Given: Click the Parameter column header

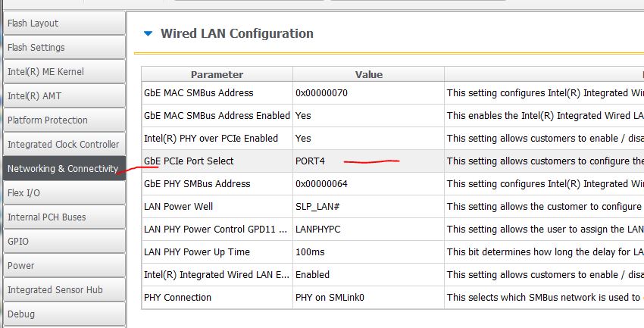Looking at the screenshot, I should [x=217, y=74].
